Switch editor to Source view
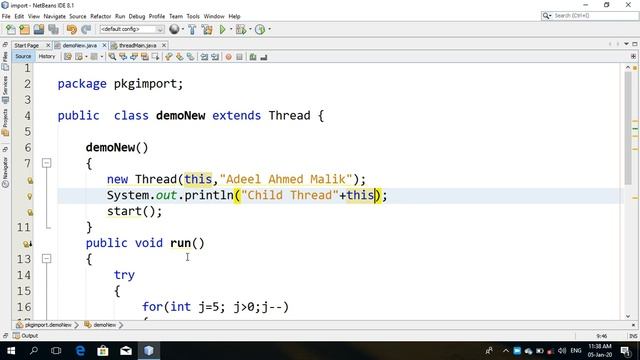The image size is (640, 360). click(x=23, y=57)
